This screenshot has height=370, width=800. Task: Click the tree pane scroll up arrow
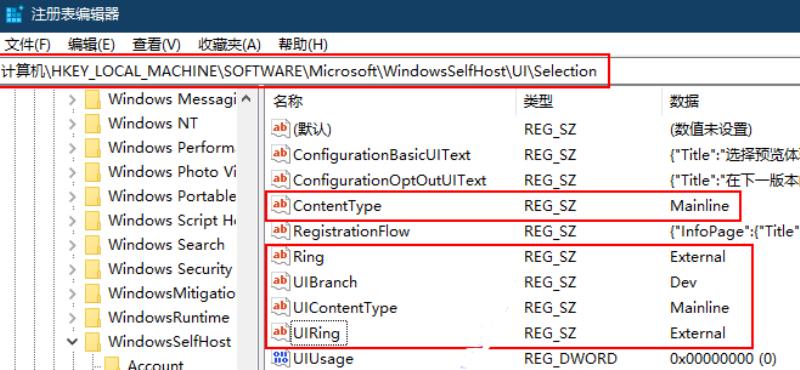coord(246,99)
